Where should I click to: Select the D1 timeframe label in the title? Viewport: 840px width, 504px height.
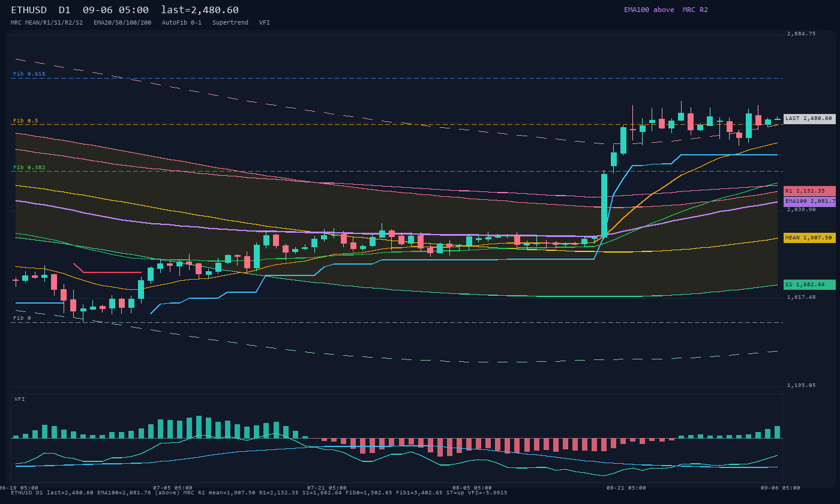pyautogui.click(x=64, y=10)
